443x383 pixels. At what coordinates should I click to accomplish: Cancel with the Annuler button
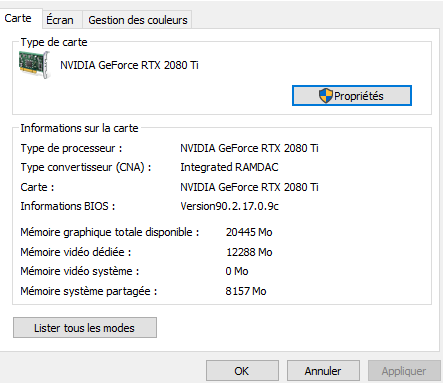tap(323, 371)
